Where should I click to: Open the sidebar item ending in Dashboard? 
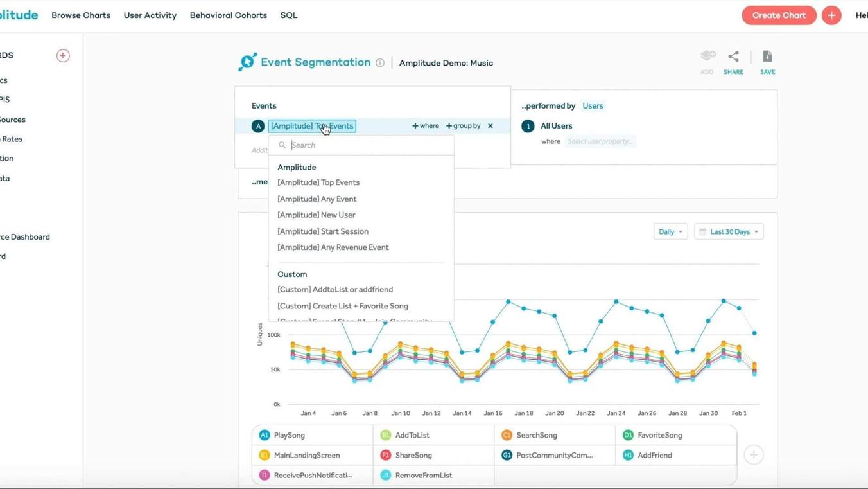click(25, 237)
